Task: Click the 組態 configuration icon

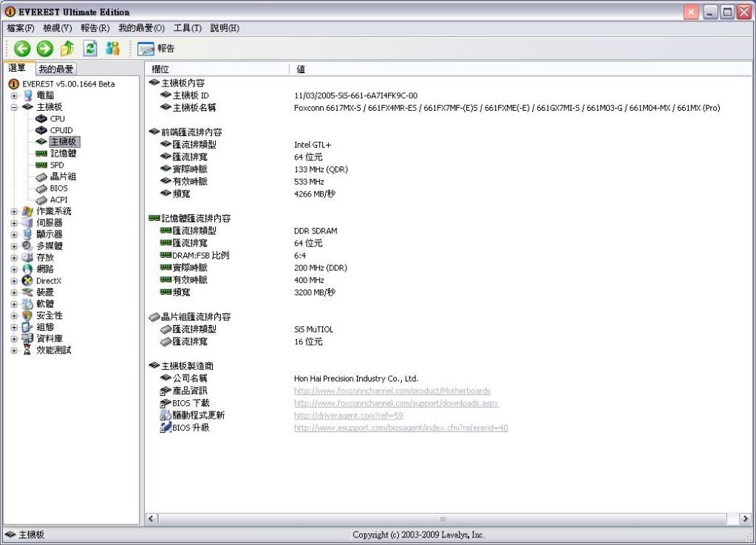Action: [x=27, y=326]
